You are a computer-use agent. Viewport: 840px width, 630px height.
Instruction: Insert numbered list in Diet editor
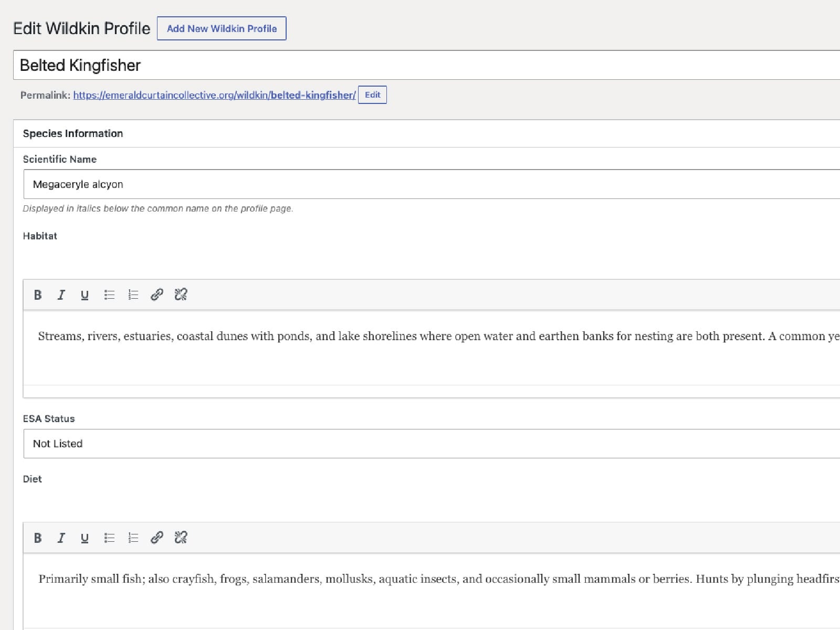pos(133,538)
